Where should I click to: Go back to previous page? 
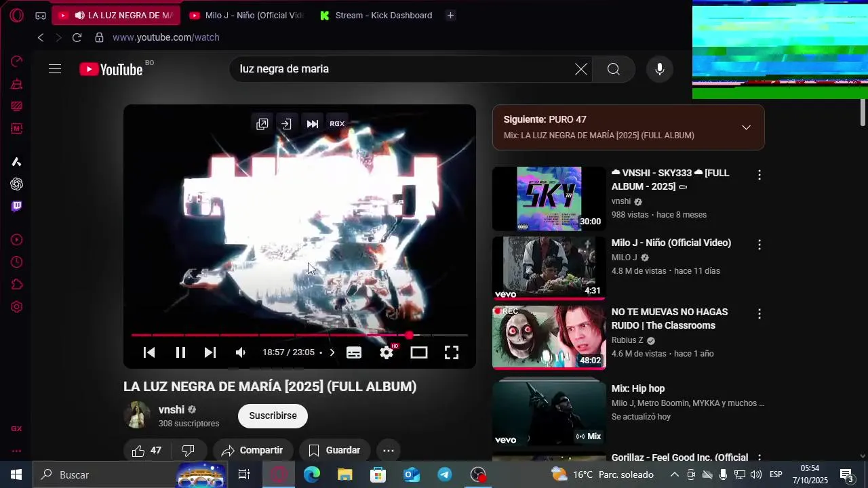(x=41, y=37)
